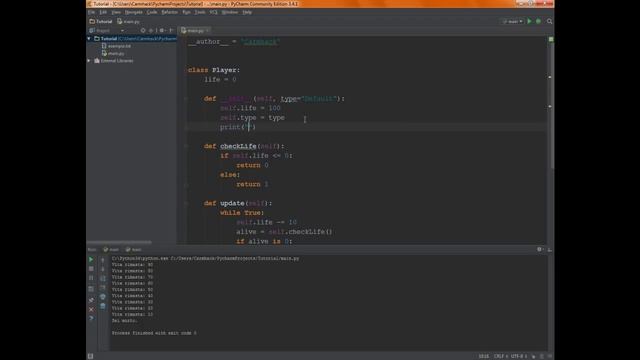Click scroll from source target icon
The image size is (640, 360).
pyautogui.click(x=143, y=31)
